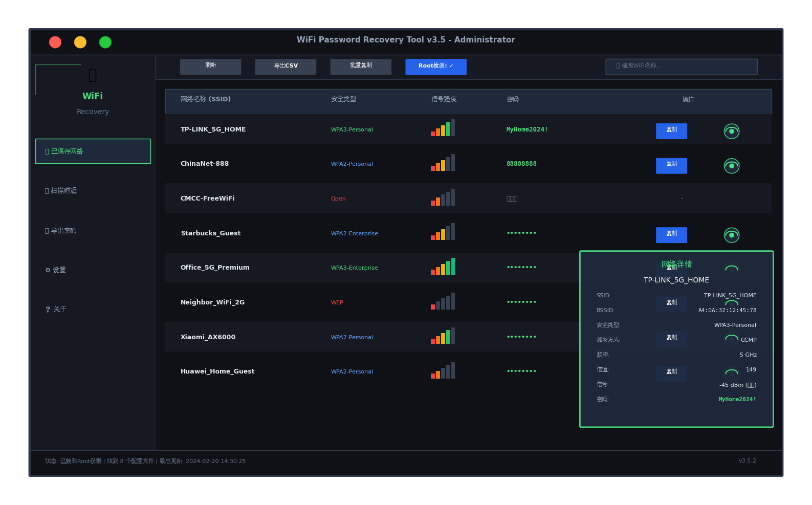
Task: Open the 已保存网络 saved networks section
Action: pyautogui.click(x=93, y=151)
